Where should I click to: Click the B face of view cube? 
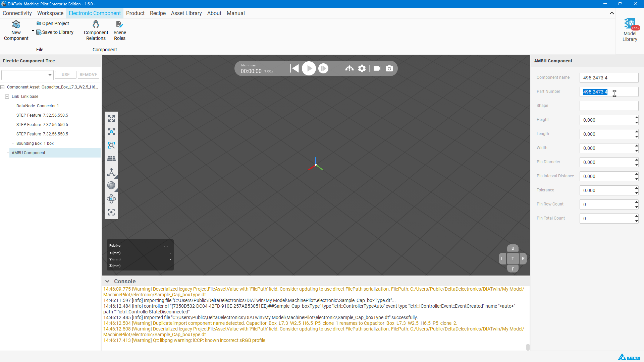[513, 248]
